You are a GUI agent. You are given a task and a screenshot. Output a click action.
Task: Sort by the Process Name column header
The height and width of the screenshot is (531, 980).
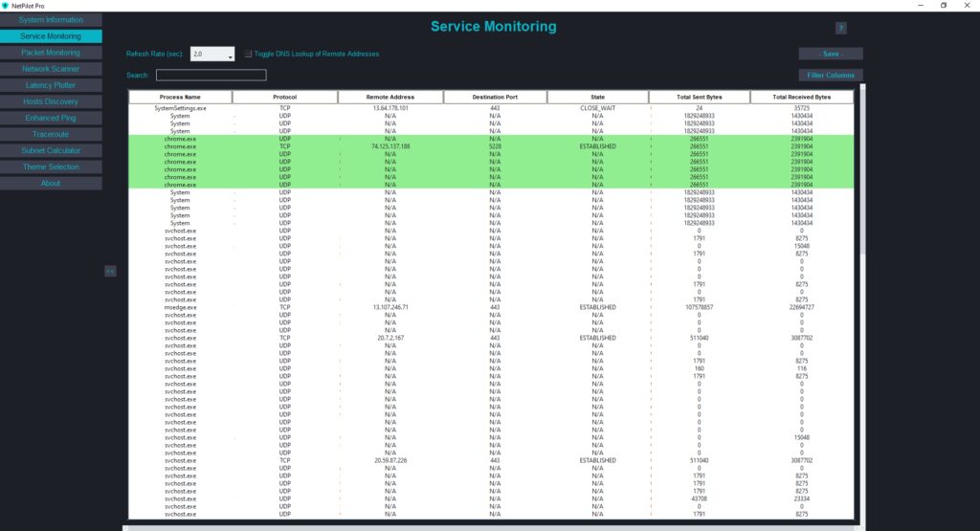180,97
